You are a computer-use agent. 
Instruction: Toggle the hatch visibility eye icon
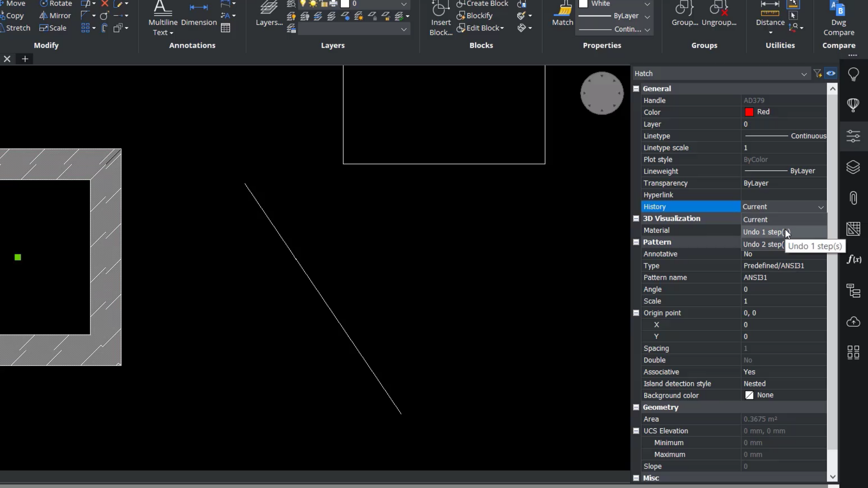click(x=832, y=73)
